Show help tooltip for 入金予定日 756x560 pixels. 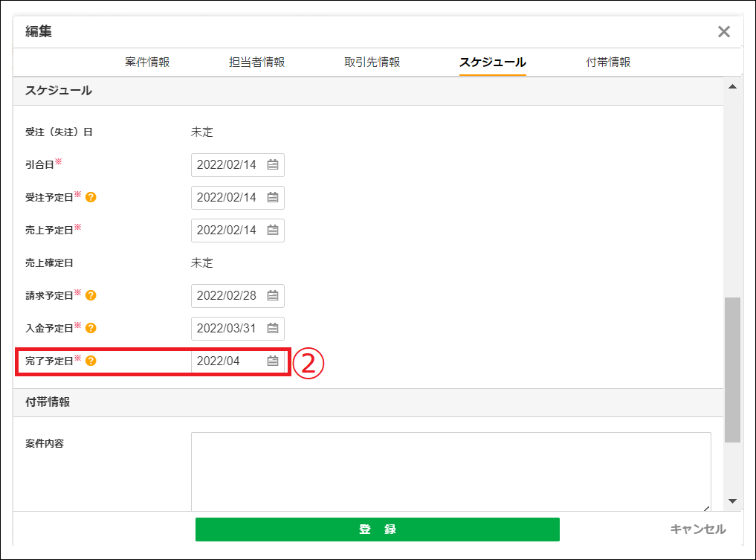pos(91,328)
